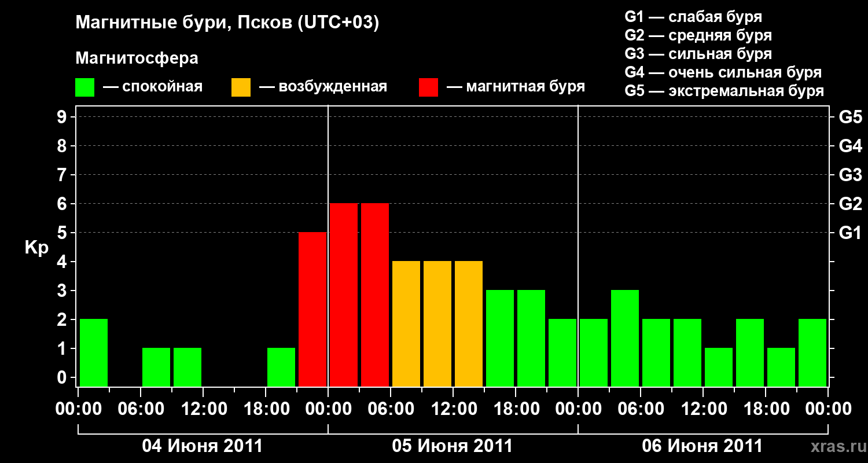Click the '18:00' time label under 04 Июня
868x463 pixels.
coord(266,409)
